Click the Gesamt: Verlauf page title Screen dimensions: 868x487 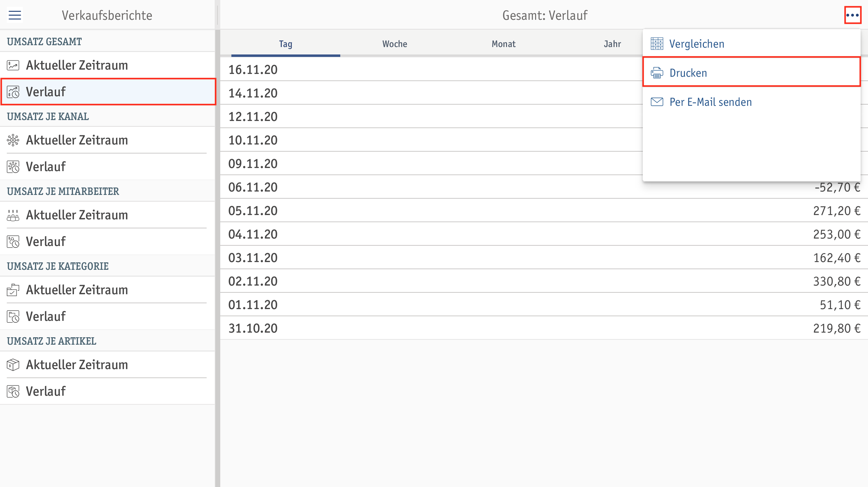click(x=544, y=15)
